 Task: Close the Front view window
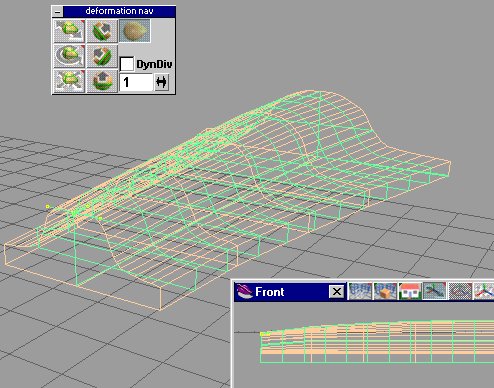pos(337,292)
